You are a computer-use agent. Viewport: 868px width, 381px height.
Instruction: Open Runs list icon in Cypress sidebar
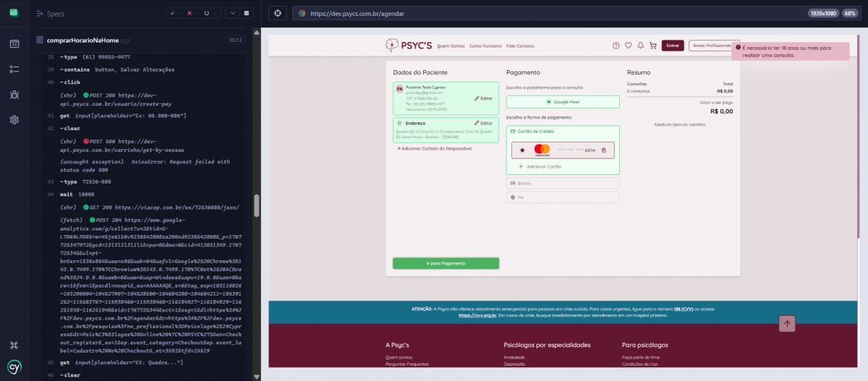pos(14,69)
